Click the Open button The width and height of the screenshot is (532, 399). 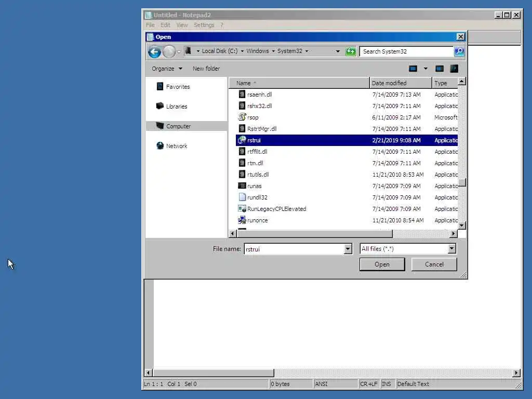pyautogui.click(x=382, y=264)
